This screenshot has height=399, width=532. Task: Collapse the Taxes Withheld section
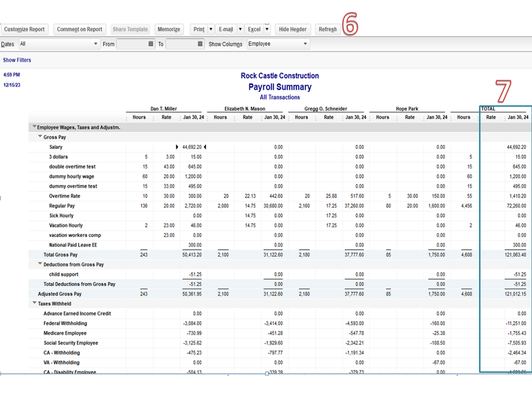(35, 304)
